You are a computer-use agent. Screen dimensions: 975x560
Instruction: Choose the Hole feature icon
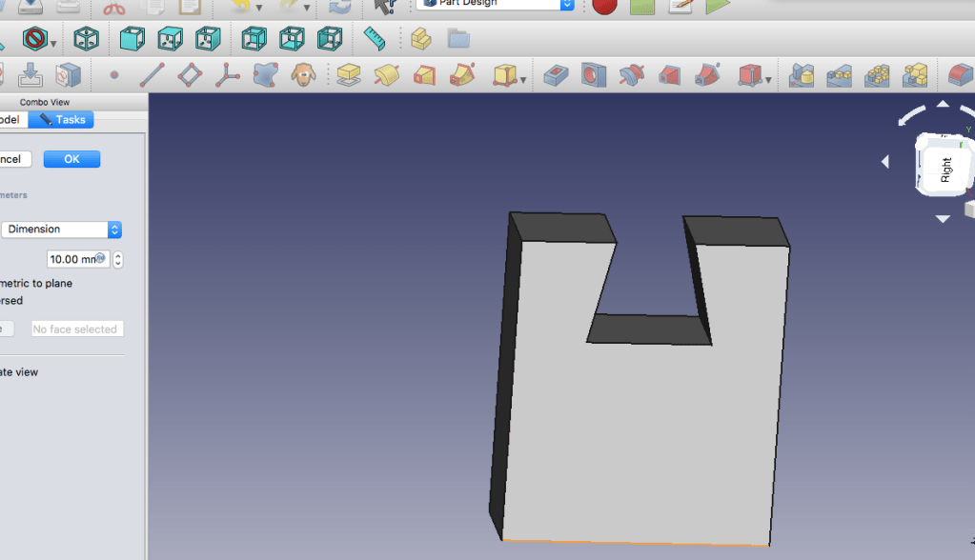click(592, 74)
